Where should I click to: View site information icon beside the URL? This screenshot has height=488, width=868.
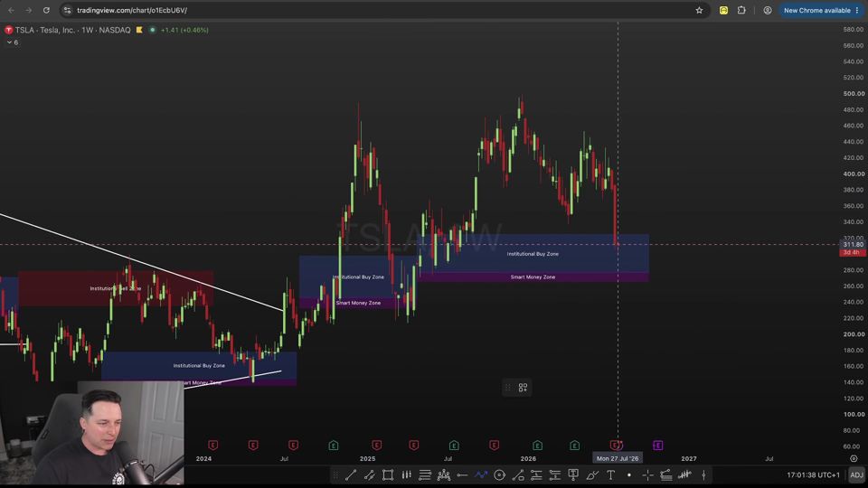coord(67,10)
